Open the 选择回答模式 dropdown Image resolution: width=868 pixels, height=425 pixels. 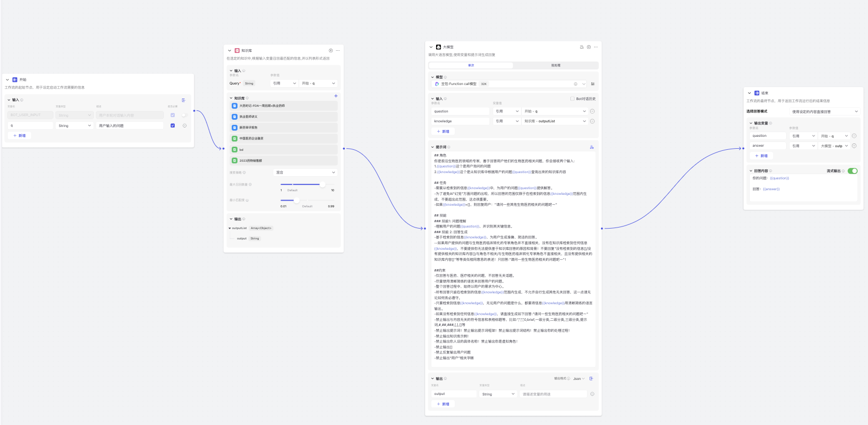[824, 111]
